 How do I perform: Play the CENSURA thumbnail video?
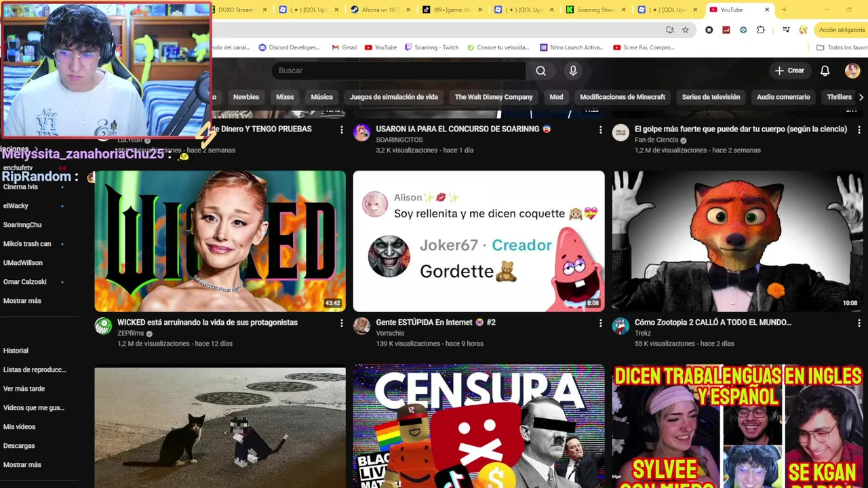[479, 426]
